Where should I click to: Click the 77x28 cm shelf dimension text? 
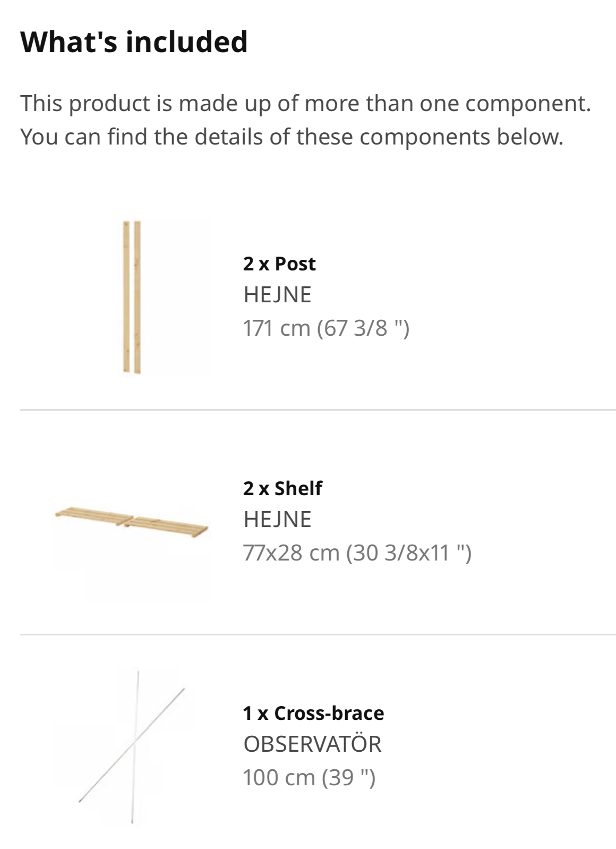pyautogui.click(x=357, y=553)
